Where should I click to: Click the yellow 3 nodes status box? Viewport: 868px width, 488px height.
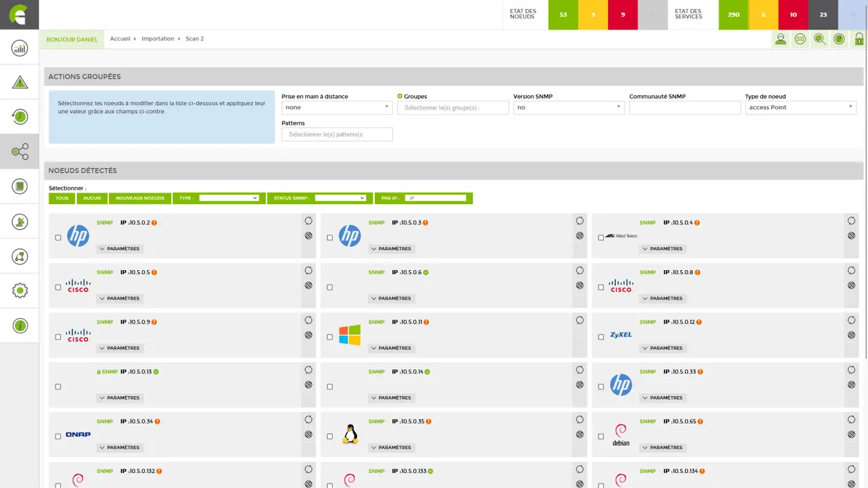pos(593,14)
